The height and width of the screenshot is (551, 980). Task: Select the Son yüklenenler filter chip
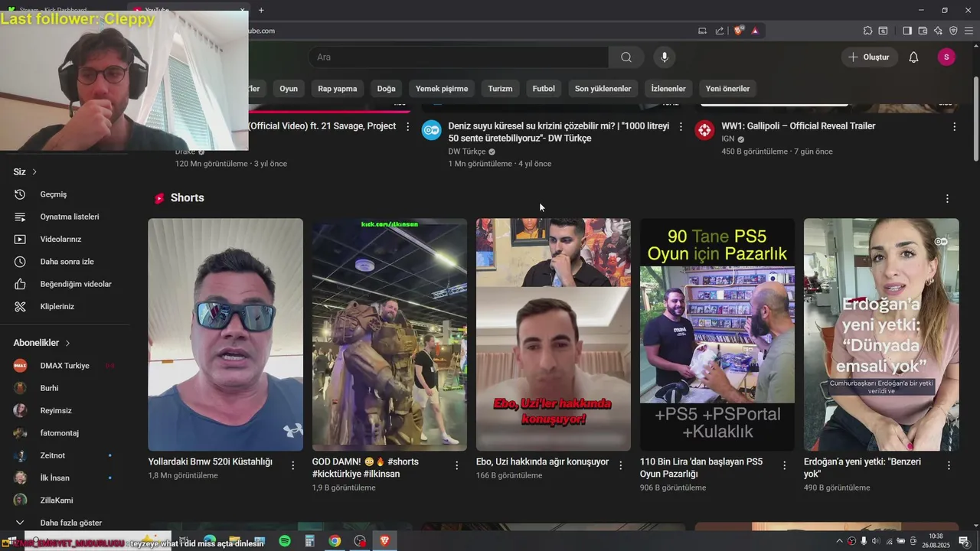(x=603, y=89)
